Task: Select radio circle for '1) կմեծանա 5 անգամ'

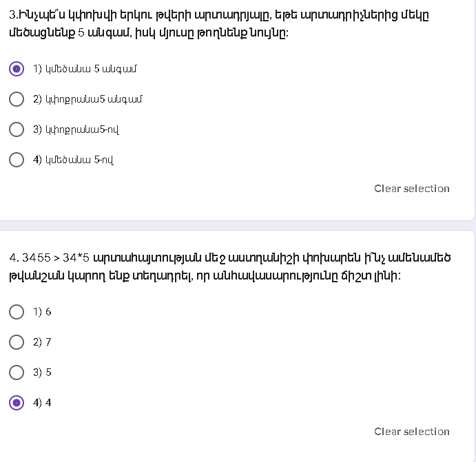Action: 17,69
